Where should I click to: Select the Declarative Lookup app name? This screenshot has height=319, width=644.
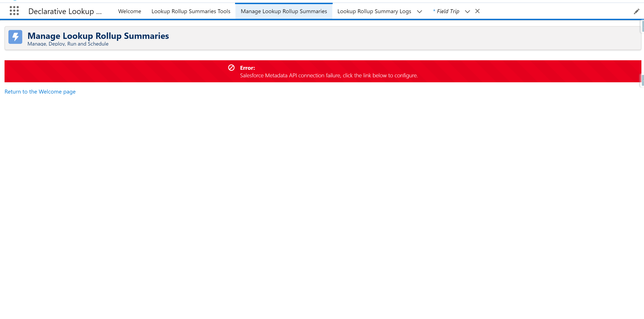65,11
